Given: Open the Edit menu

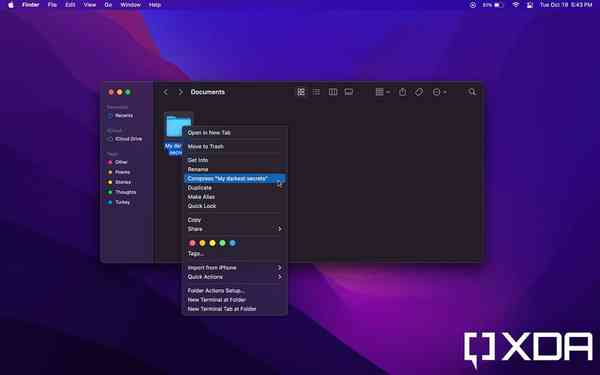Looking at the screenshot, I should [70, 5].
